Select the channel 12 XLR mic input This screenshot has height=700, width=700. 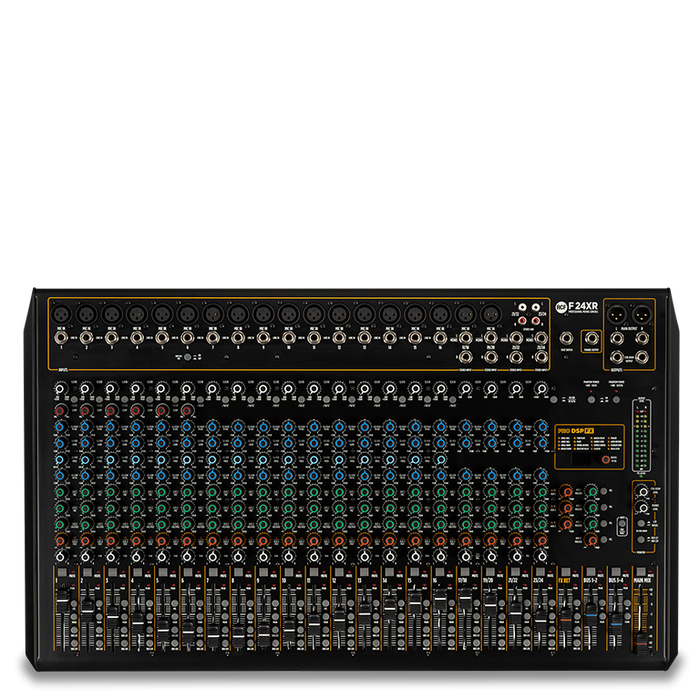click(339, 315)
